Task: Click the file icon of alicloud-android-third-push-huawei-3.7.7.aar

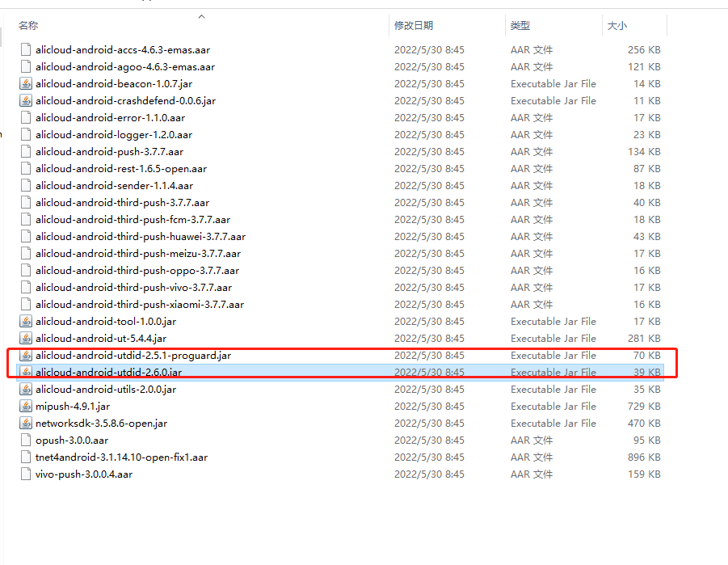Action: coord(26,236)
